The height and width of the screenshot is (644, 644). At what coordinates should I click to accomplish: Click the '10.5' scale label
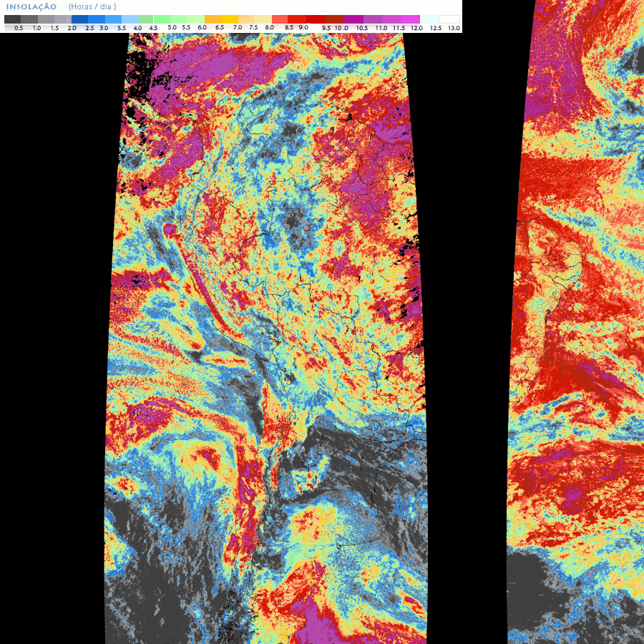click(x=362, y=28)
